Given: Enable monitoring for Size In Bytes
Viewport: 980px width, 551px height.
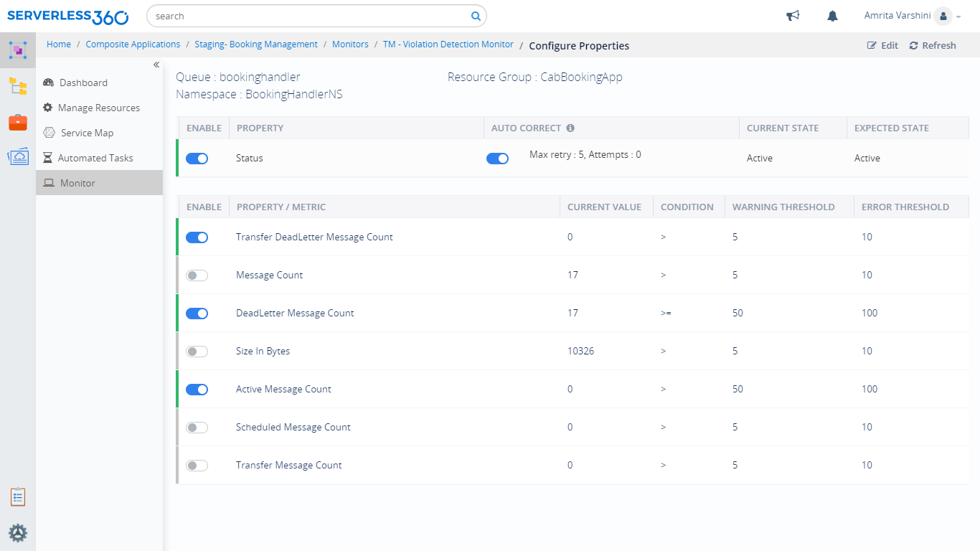Looking at the screenshot, I should click(197, 351).
